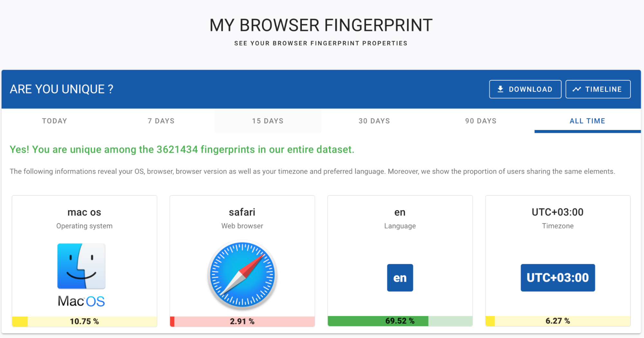Click the blue 'en' language badge
Viewport: 644px width, 338px height.
pos(400,278)
